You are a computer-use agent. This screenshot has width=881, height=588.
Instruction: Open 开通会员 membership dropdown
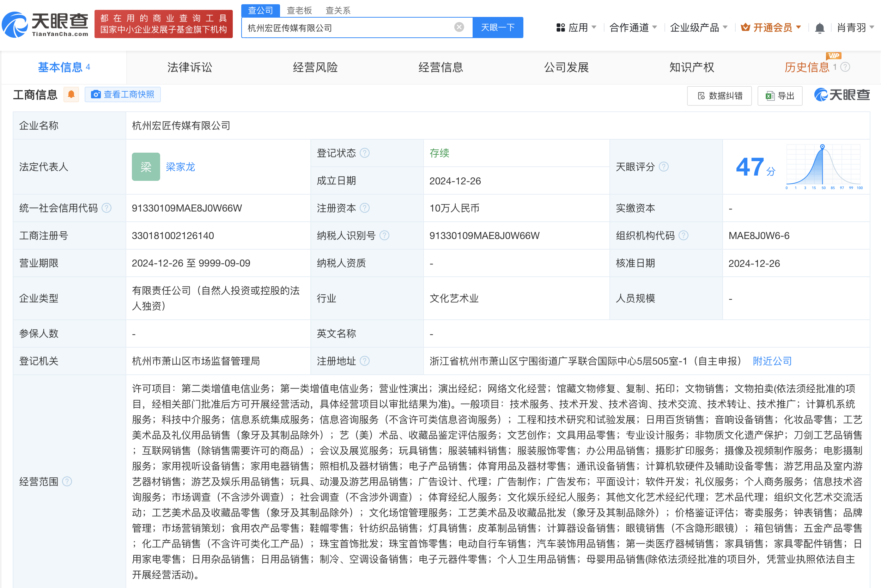(x=771, y=27)
